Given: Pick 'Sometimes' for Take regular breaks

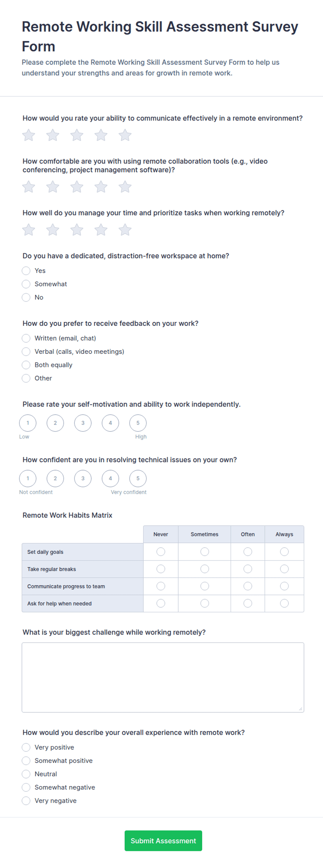Looking at the screenshot, I should click(205, 569).
